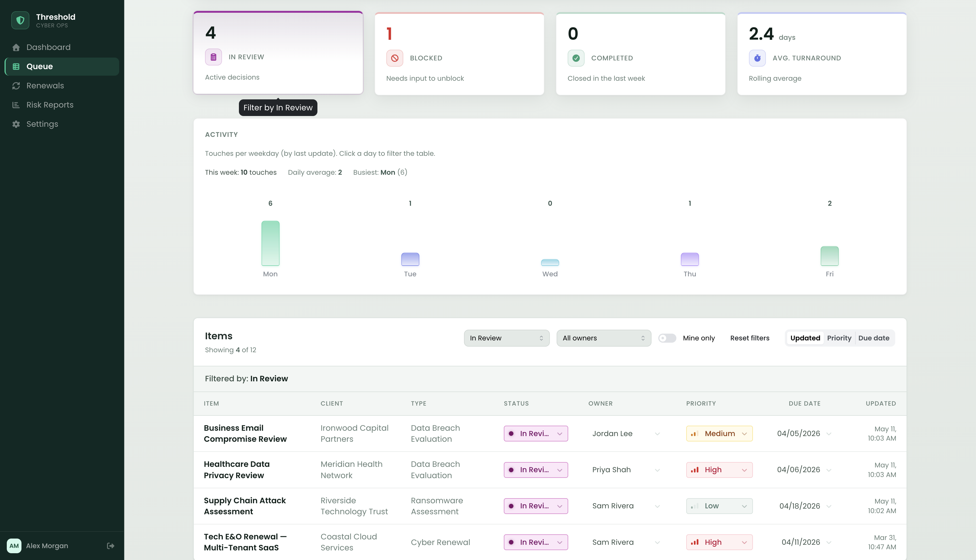The height and width of the screenshot is (560, 976).
Task: Open owner dropdown for Jordan Lee
Action: 626,434
